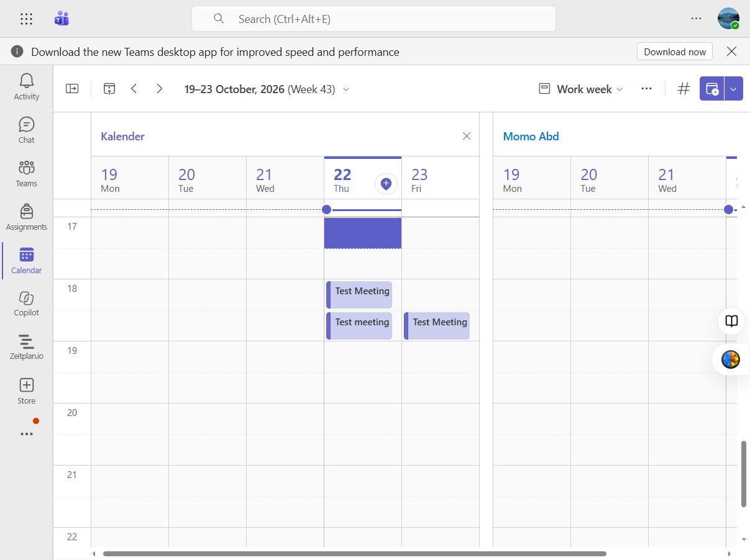Select Wednesday 21 in the Momo Abd calendar

687,178
